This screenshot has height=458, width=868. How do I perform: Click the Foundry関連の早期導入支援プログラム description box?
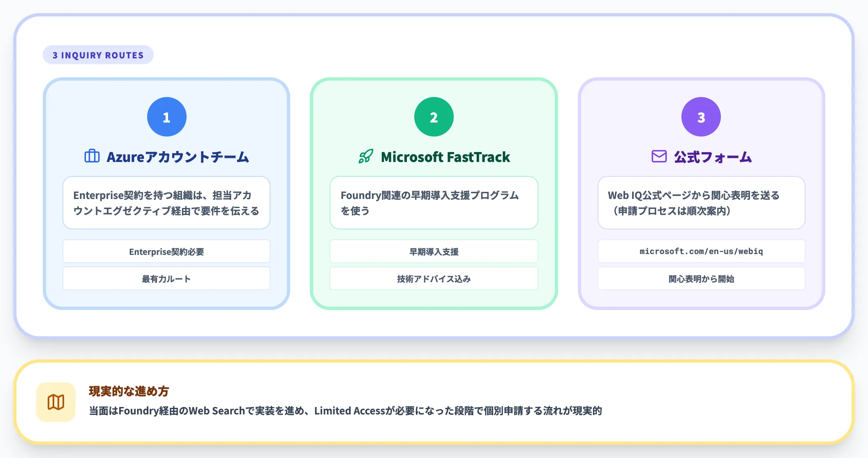pos(434,203)
